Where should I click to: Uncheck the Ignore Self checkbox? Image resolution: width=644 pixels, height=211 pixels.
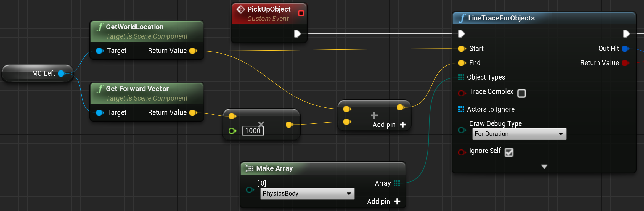[509, 152]
